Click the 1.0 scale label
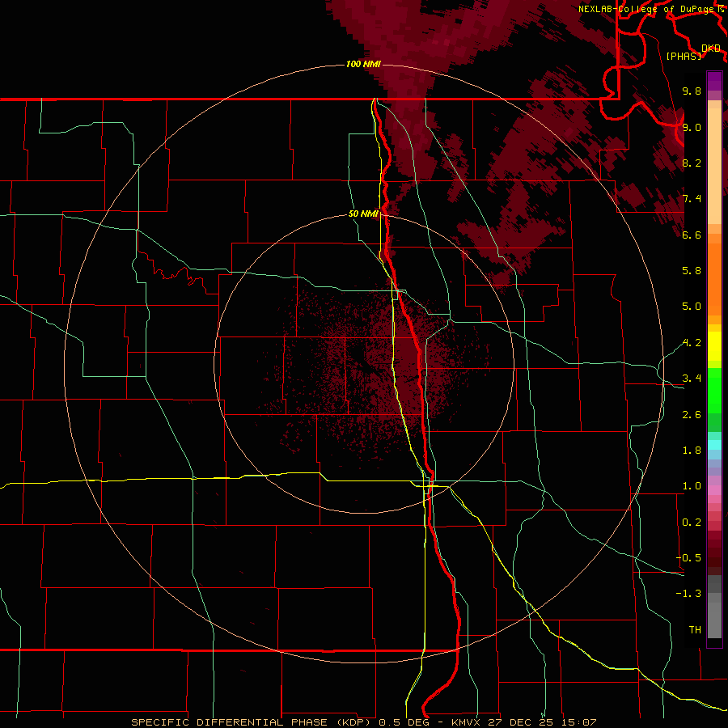This screenshot has height=728, width=728. click(x=692, y=486)
